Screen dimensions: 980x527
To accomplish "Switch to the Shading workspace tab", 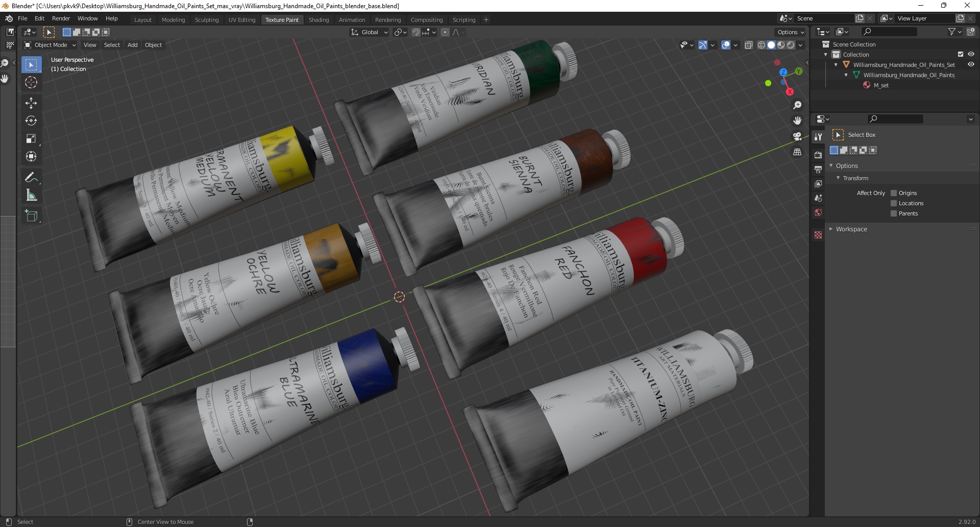I will tap(318, 19).
